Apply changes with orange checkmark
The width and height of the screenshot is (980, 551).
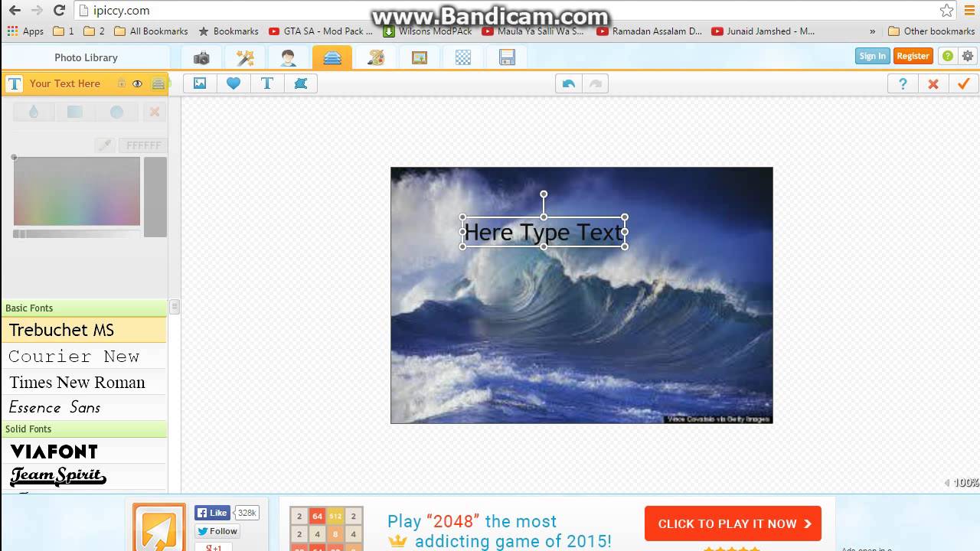[964, 83]
